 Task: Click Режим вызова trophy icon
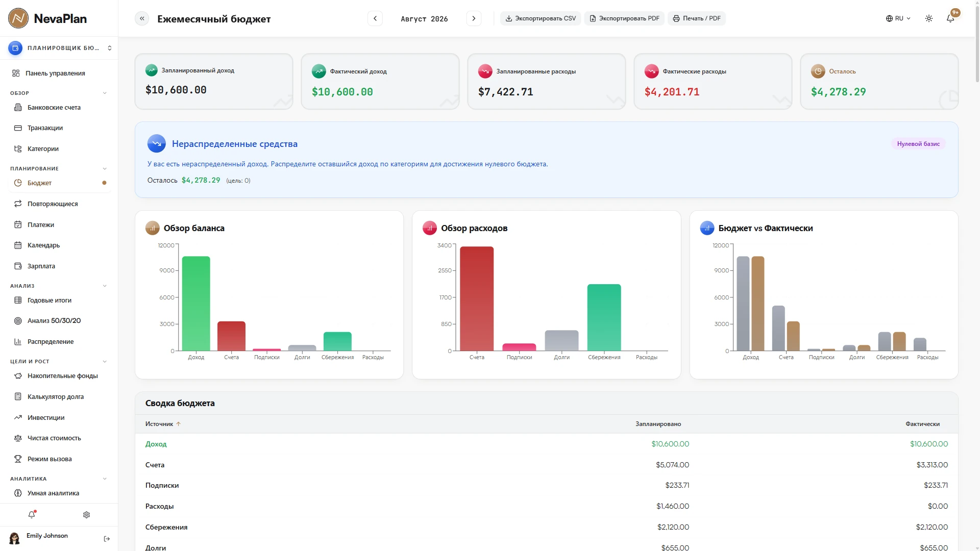coord(18,459)
